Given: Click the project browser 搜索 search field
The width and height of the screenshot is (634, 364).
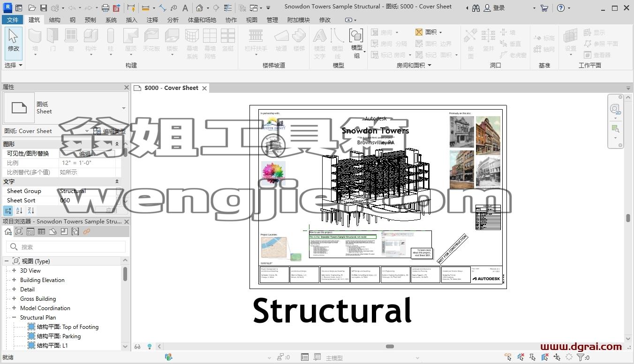Looking at the screenshot, I should click(66, 247).
